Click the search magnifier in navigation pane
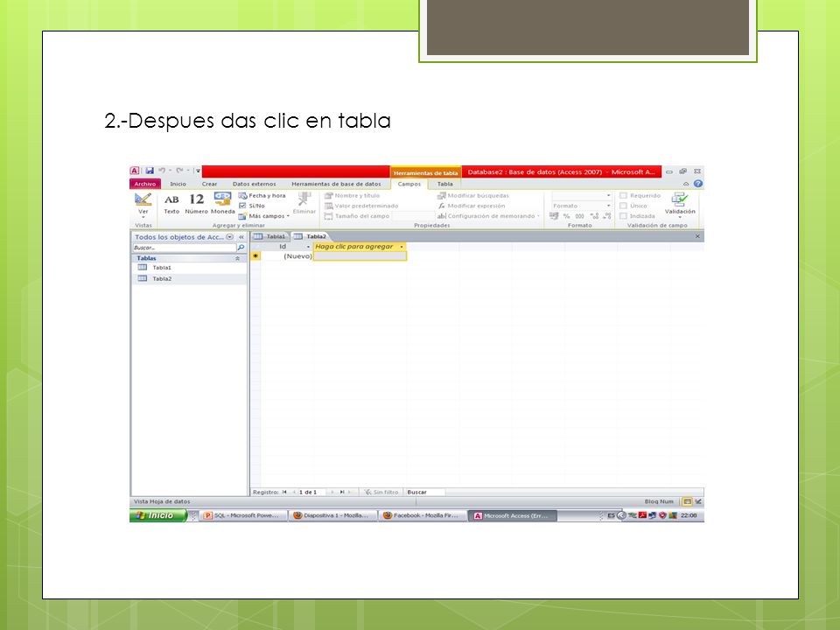This screenshot has width=840, height=630. 241,248
